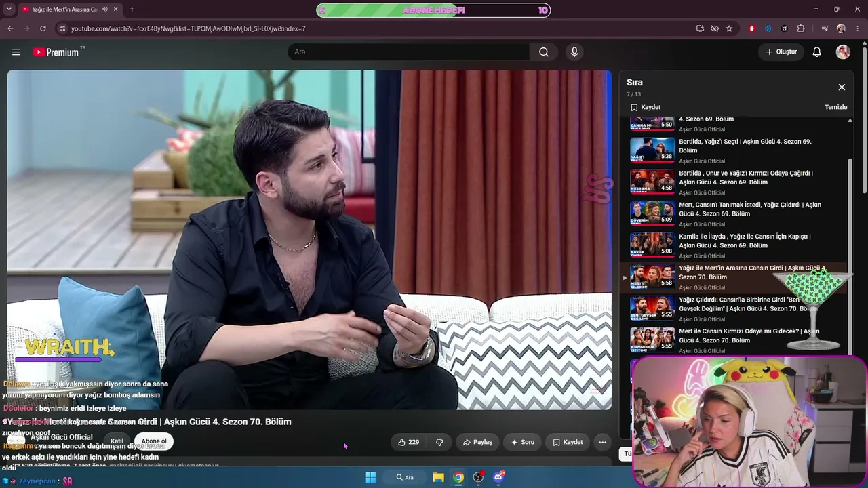The height and width of the screenshot is (488, 868).
Task: Open the Windows Start menu
Action: 370,477
